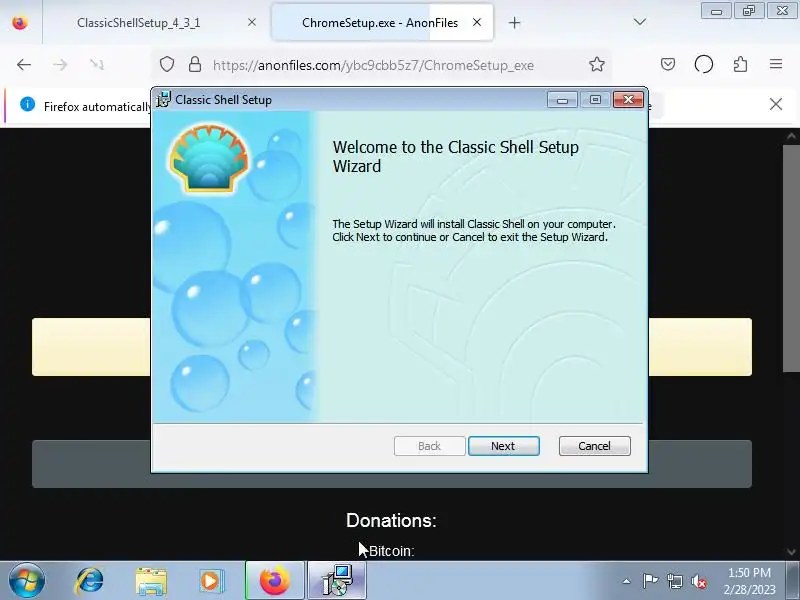Click scrollbar down arrow in Firefox
This screenshot has height=600, width=800.
pos(791,552)
